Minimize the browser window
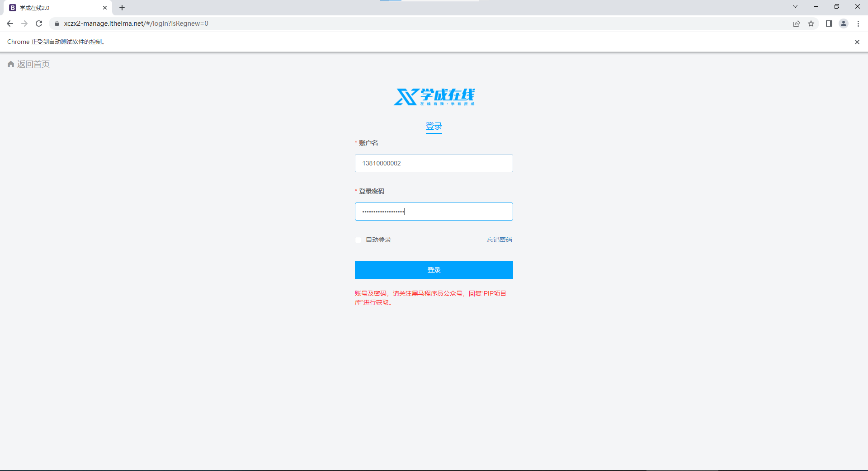This screenshot has width=868, height=471. (x=816, y=7)
